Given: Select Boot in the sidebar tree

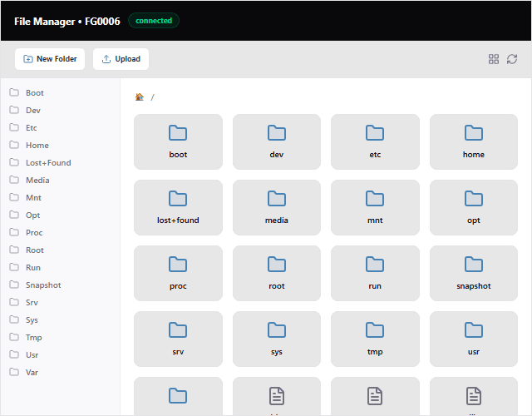Looking at the screenshot, I should coord(60,92).
